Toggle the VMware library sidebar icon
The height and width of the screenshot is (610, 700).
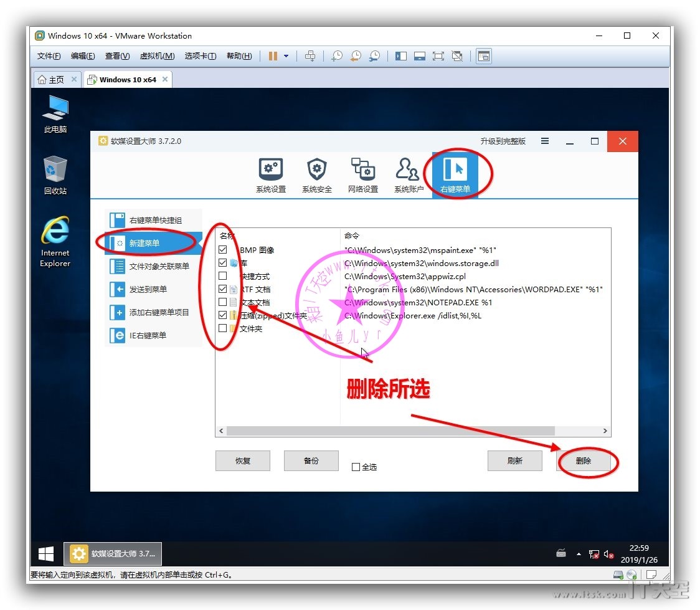click(x=401, y=56)
